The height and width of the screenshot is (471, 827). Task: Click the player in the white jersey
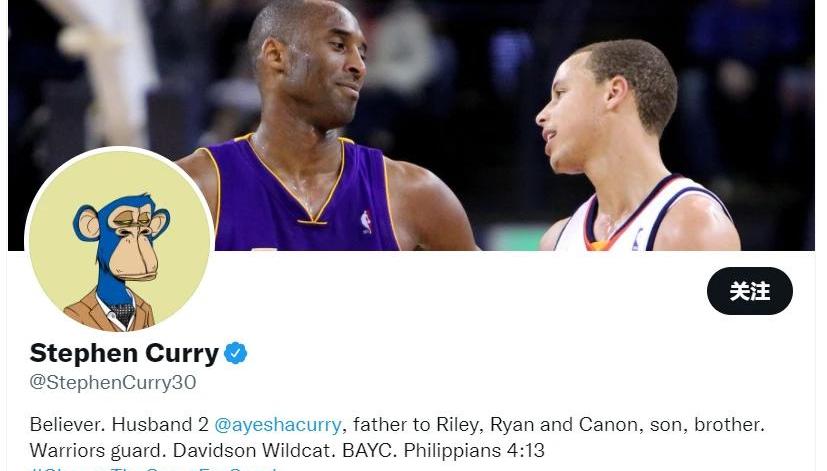tap(633, 153)
